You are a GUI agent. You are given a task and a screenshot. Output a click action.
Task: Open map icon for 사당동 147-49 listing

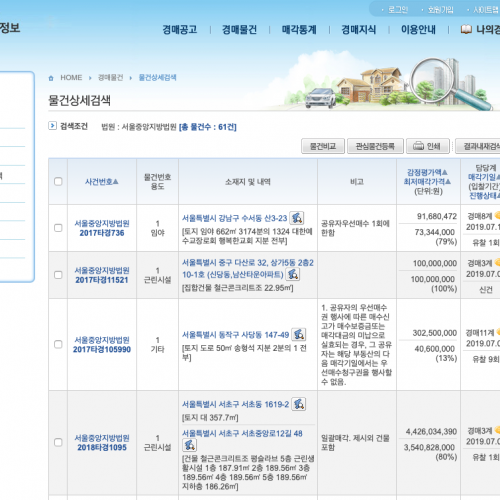pyautogui.click(x=299, y=334)
